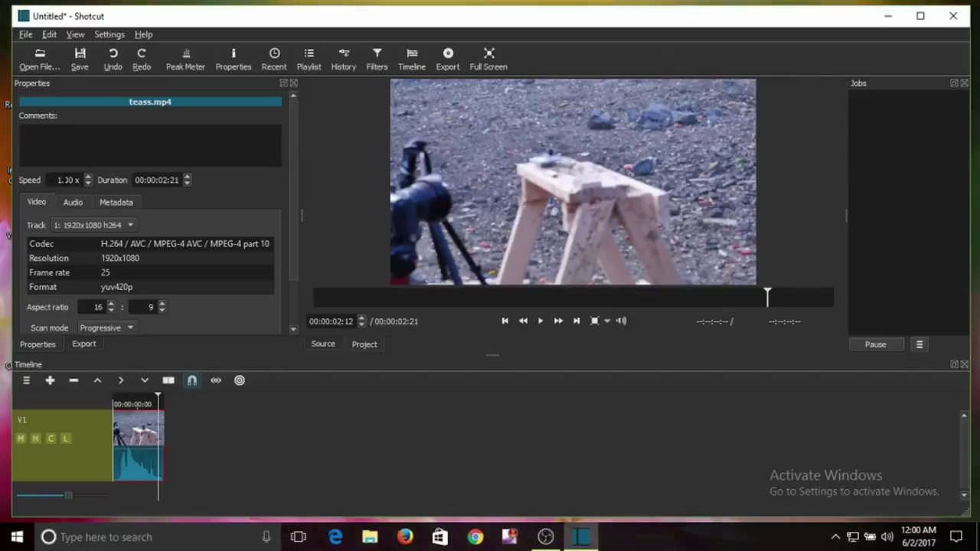Open the Edit menu

pyautogui.click(x=49, y=34)
